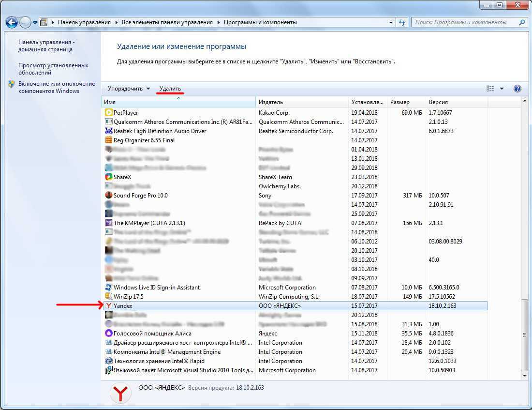Click the large Yandex logo in details pane
Screen dimensions: 532x410
pos(120,393)
